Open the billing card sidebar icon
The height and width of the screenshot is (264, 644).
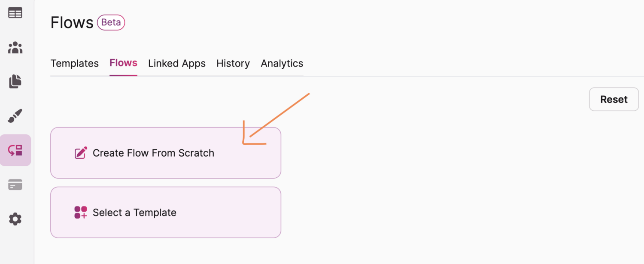click(x=15, y=185)
